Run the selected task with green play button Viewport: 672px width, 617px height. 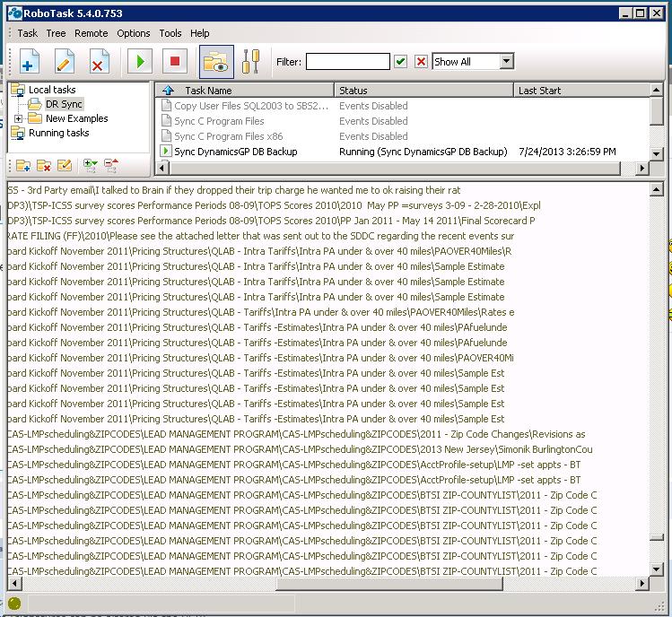[140, 62]
